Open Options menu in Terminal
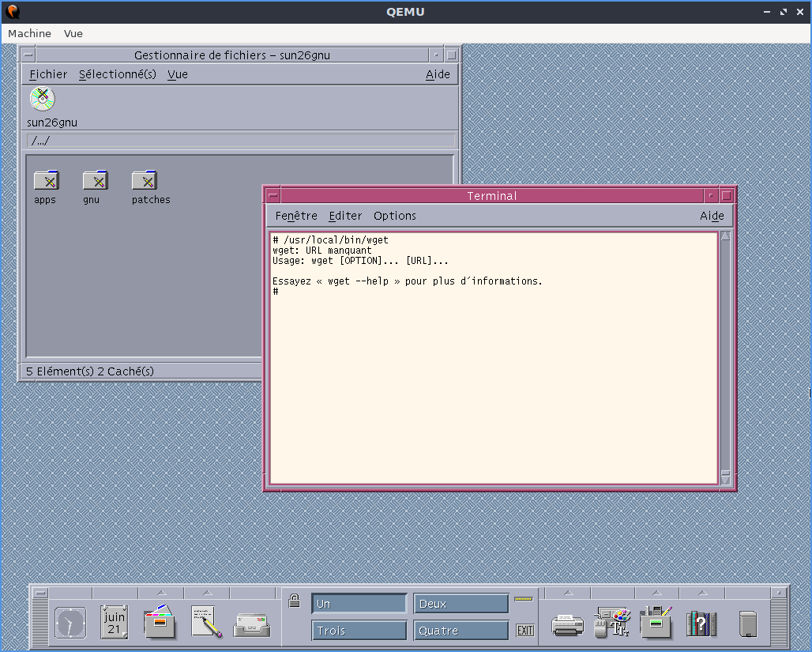 tap(395, 216)
